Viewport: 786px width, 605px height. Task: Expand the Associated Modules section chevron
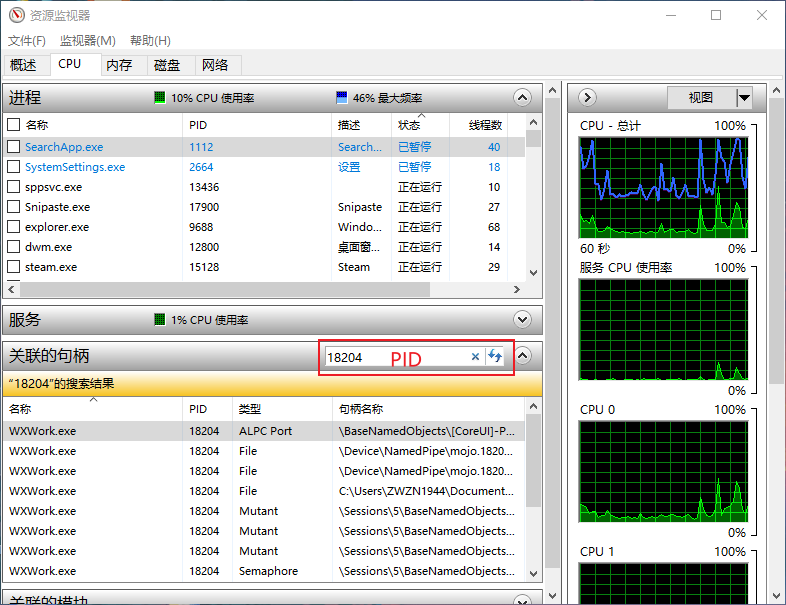click(522, 599)
